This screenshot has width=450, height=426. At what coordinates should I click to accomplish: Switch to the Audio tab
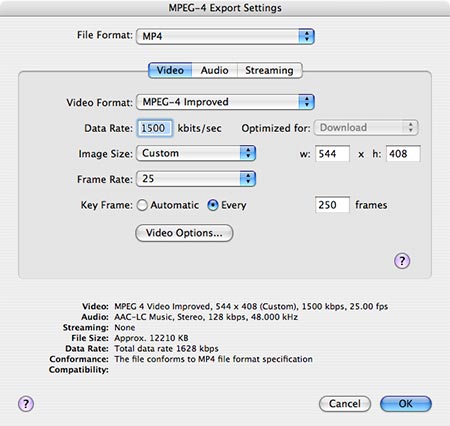pos(214,70)
